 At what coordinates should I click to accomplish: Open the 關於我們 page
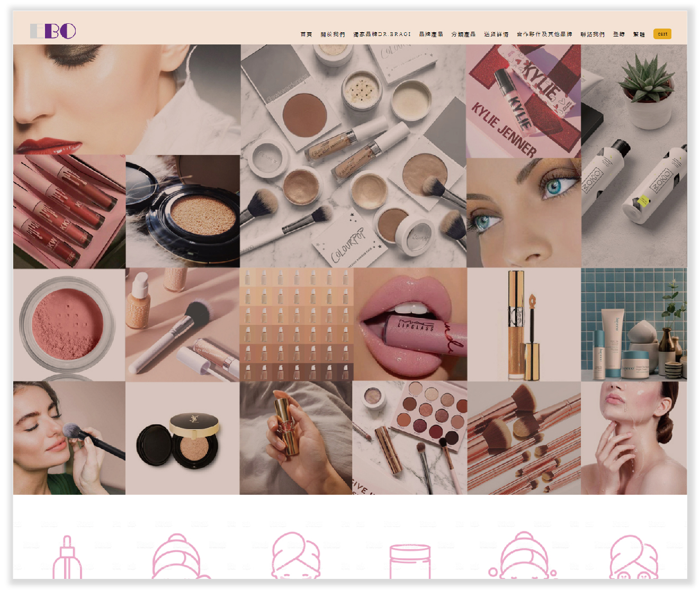coord(333,34)
